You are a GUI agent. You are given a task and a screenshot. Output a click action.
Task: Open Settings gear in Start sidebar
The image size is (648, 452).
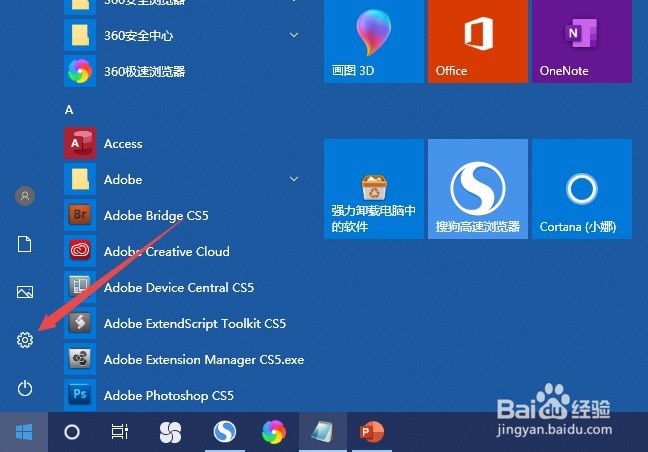point(25,340)
